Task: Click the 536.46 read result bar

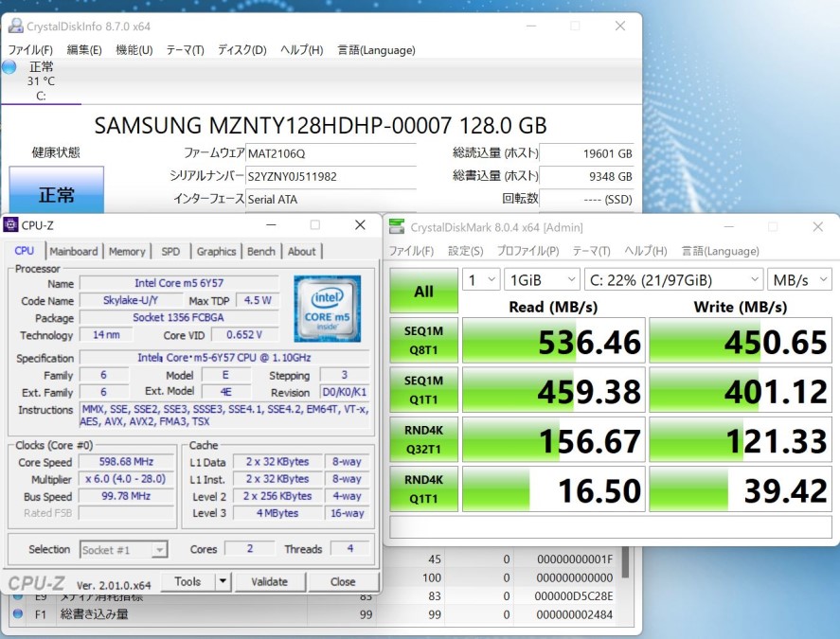Action: pos(553,340)
